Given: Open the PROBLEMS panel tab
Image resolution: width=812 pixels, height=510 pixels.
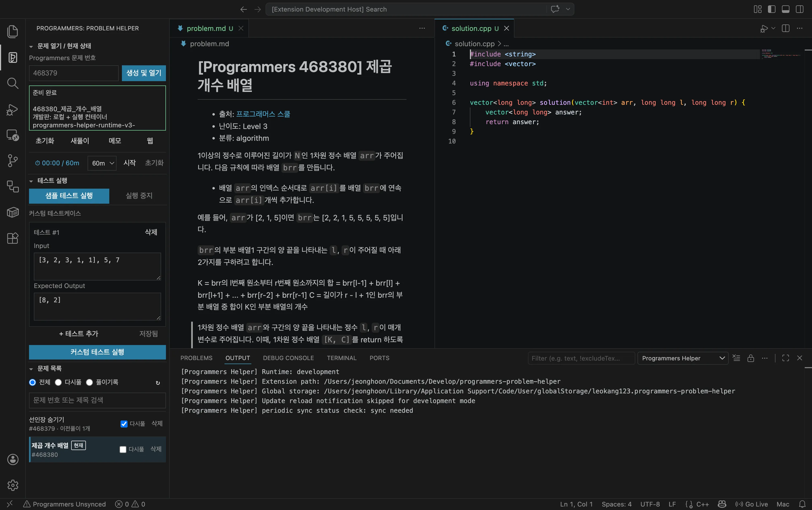Looking at the screenshot, I should tap(196, 358).
